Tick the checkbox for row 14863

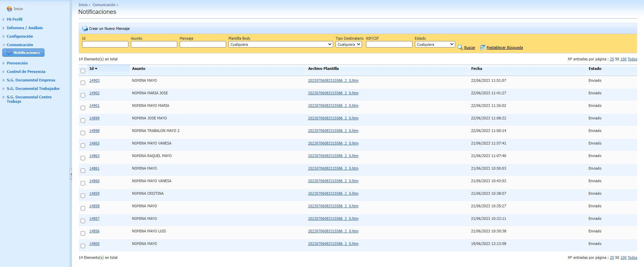[x=83, y=158]
